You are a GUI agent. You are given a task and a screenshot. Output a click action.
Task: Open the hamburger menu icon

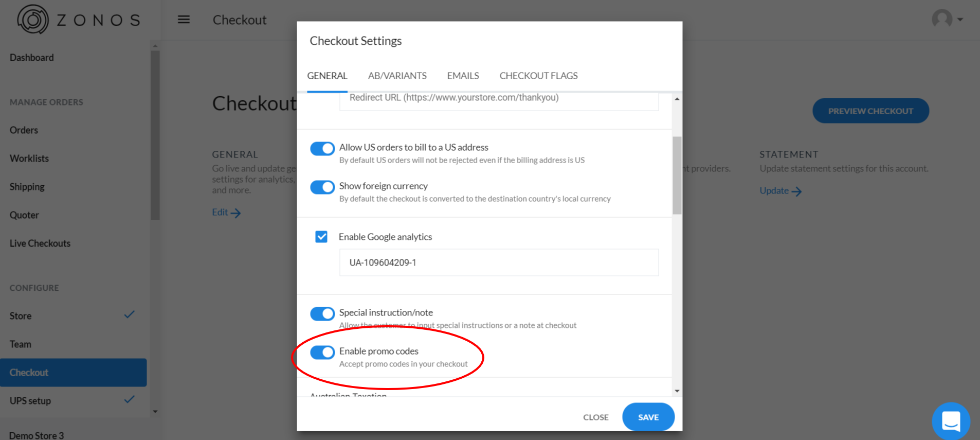tap(184, 20)
